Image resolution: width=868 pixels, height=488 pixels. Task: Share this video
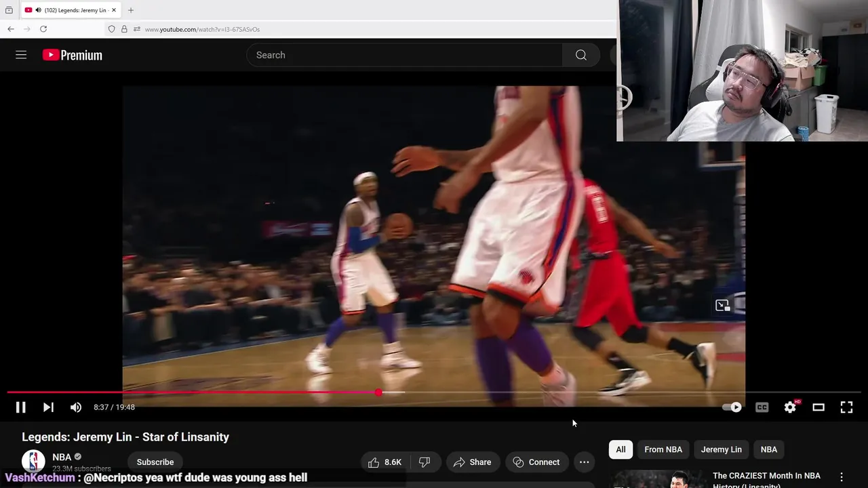tap(472, 462)
